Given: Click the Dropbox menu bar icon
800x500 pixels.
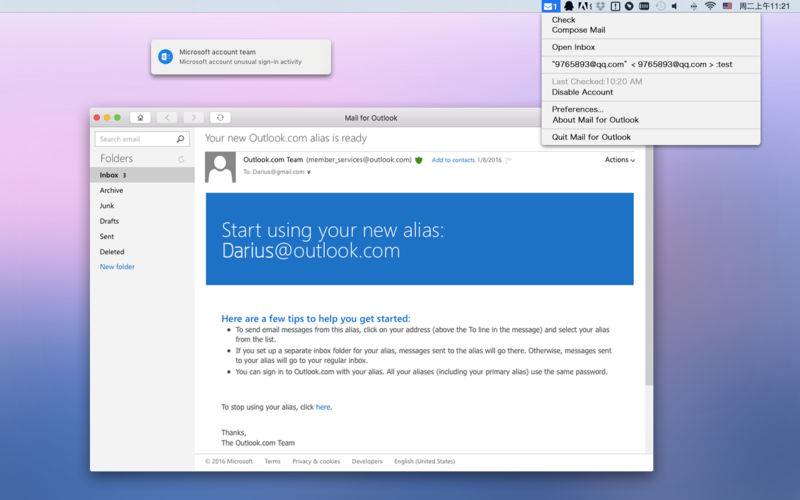Looking at the screenshot, I should pos(601,6).
